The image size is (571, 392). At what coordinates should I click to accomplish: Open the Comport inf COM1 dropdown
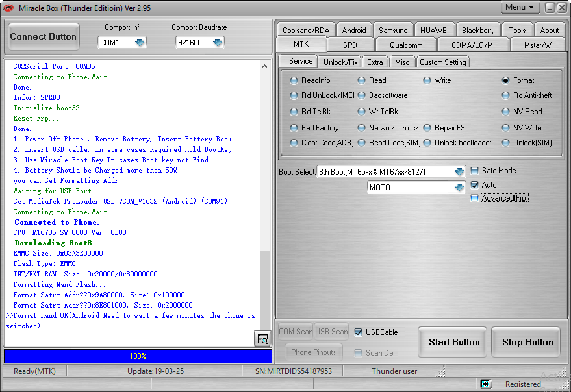pos(140,43)
